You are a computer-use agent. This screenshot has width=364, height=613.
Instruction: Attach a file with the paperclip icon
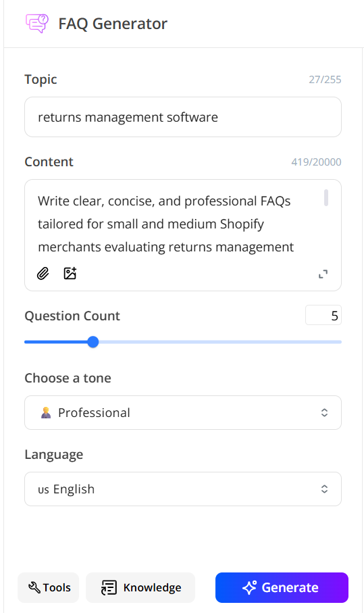click(43, 274)
